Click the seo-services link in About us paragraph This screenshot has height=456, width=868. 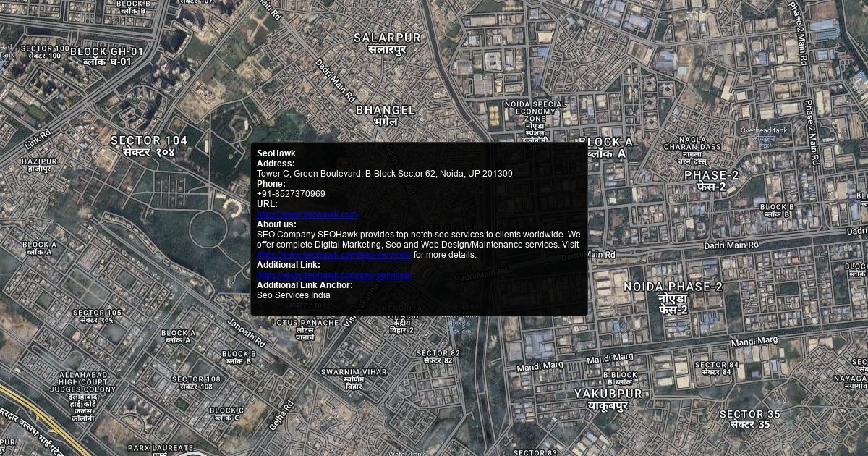point(333,255)
